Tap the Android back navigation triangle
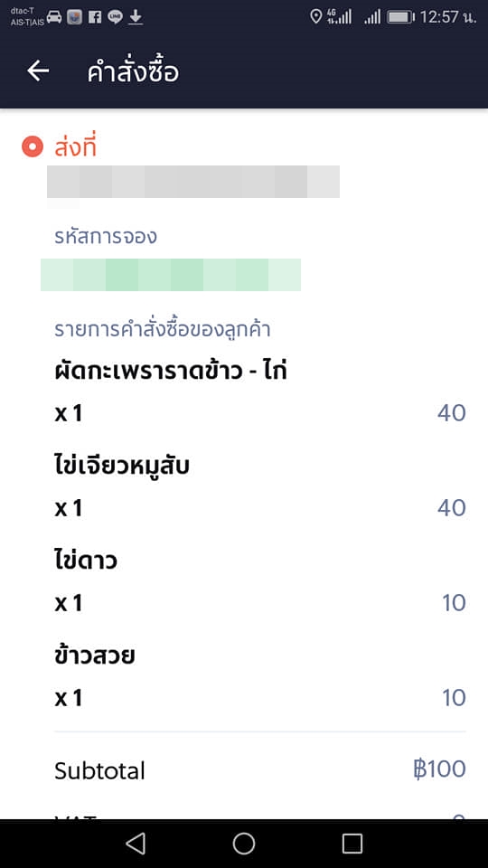The width and height of the screenshot is (488, 868). click(x=136, y=843)
